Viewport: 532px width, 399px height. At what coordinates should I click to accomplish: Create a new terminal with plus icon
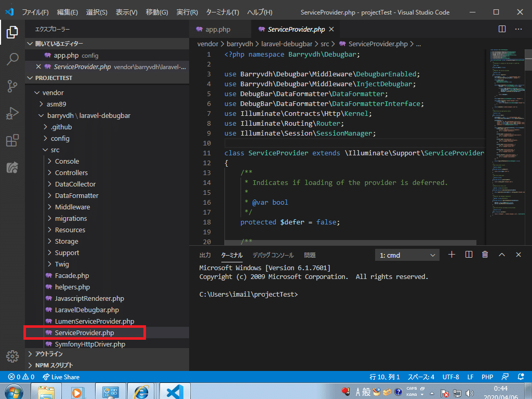(x=451, y=255)
